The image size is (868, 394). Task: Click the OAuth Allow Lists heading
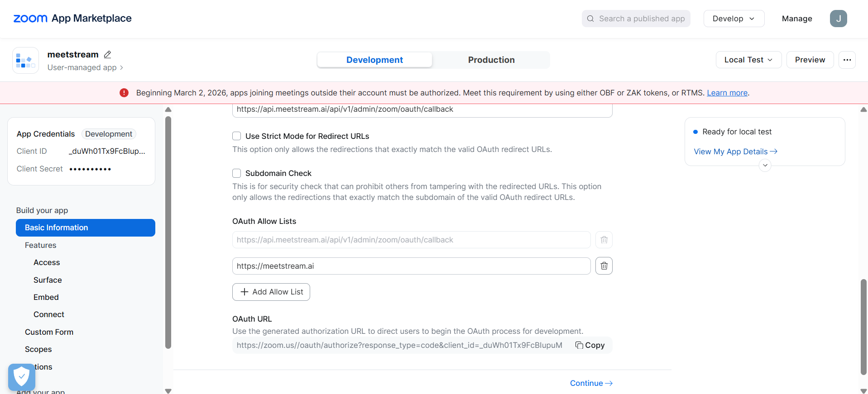point(264,221)
